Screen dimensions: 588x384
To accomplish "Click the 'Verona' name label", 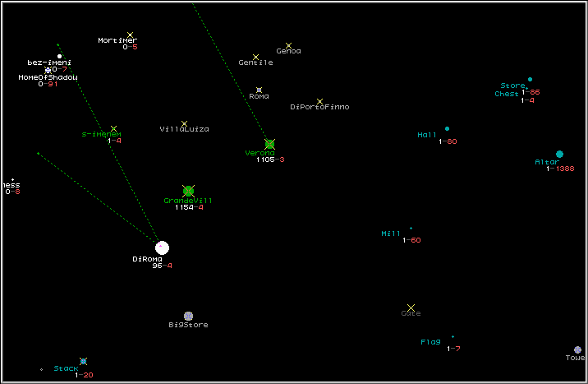I will coord(260,153).
